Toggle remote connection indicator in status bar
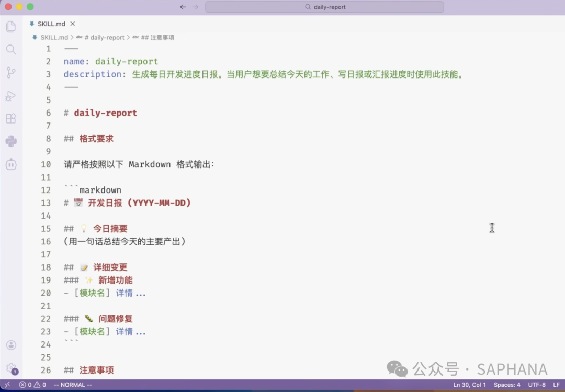Image resolution: width=565 pixels, height=392 pixels. (7, 385)
